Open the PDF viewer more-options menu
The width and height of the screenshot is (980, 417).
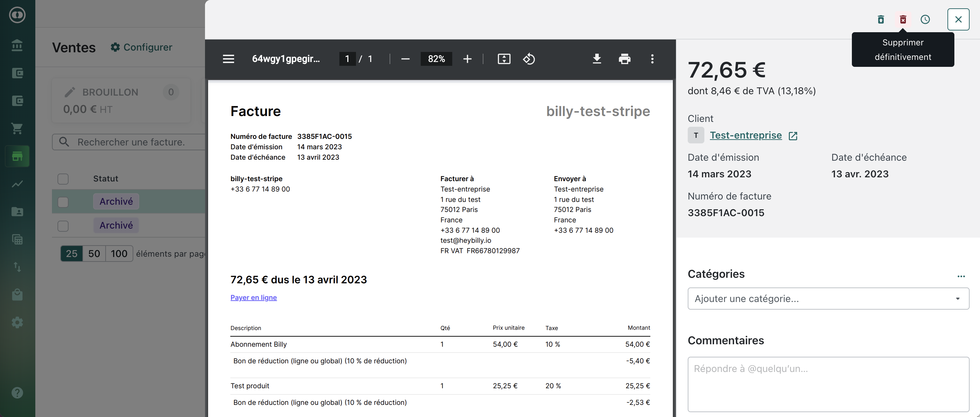pyautogui.click(x=652, y=59)
